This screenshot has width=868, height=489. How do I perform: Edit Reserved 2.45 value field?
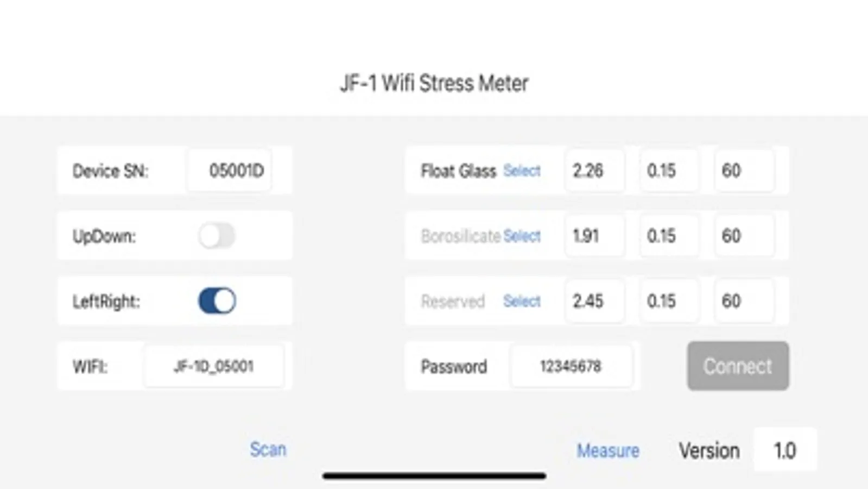tap(594, 301)
